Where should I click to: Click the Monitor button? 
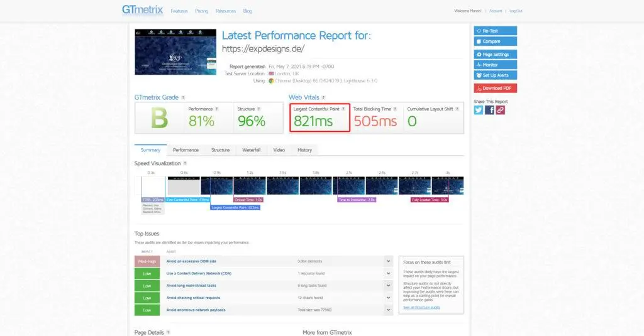tap(496, 65)
